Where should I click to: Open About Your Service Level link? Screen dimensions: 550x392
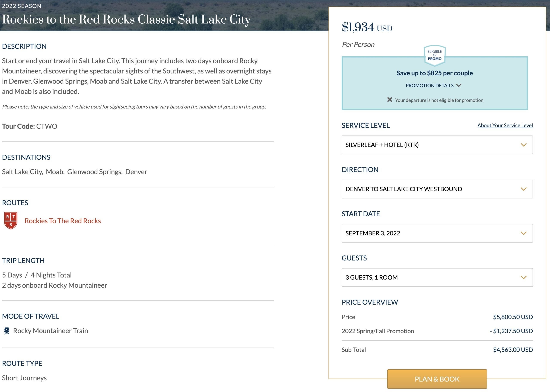coord(505,125)
